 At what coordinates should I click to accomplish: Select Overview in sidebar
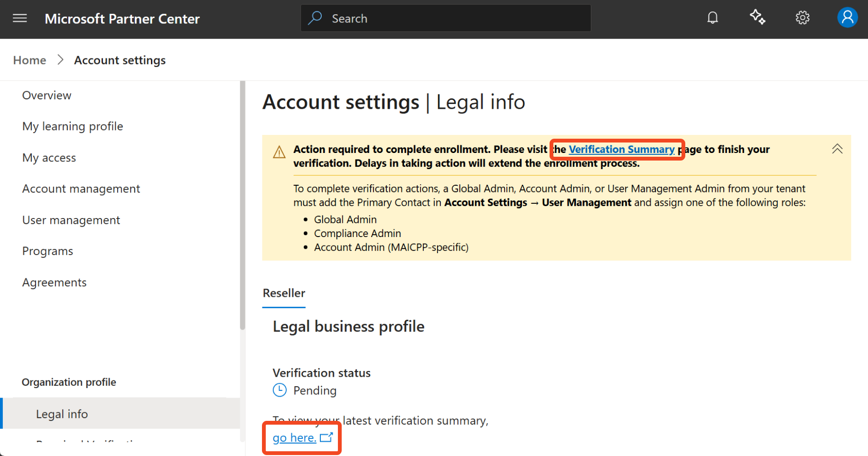pyautogui.click(x=47, y=95)
